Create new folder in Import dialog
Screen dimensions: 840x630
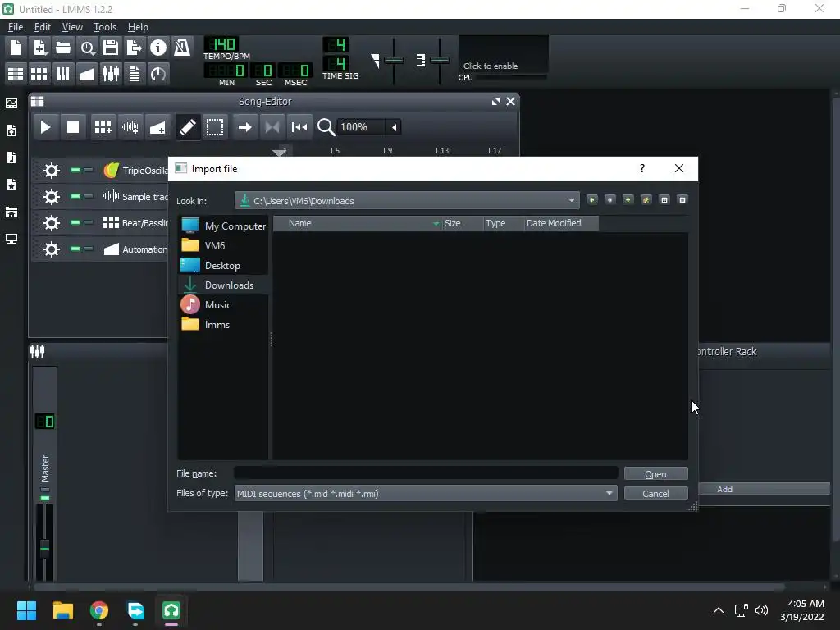[646, 200]
